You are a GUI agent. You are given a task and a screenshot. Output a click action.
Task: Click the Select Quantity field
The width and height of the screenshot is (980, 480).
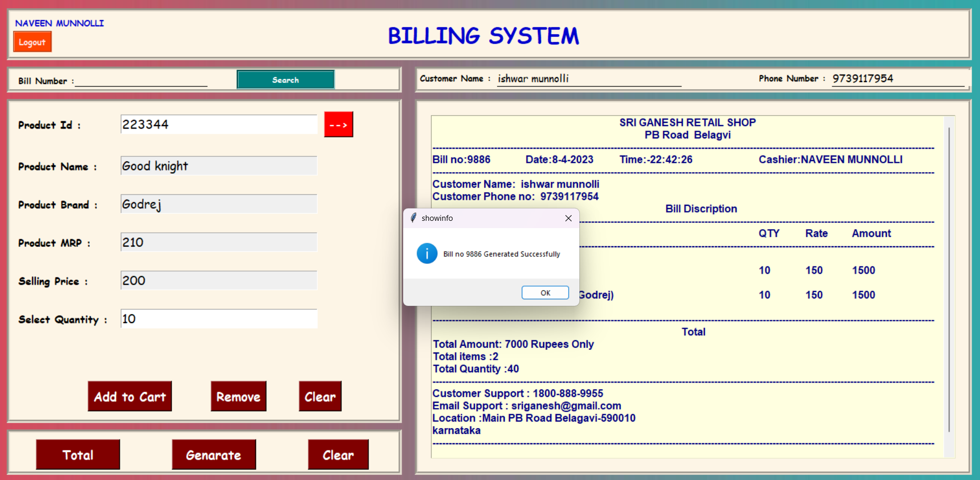(x=219, y=319)
